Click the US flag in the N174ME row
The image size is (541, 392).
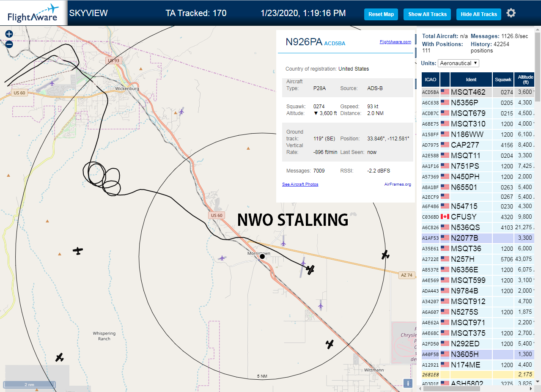[x=445, y=365]
